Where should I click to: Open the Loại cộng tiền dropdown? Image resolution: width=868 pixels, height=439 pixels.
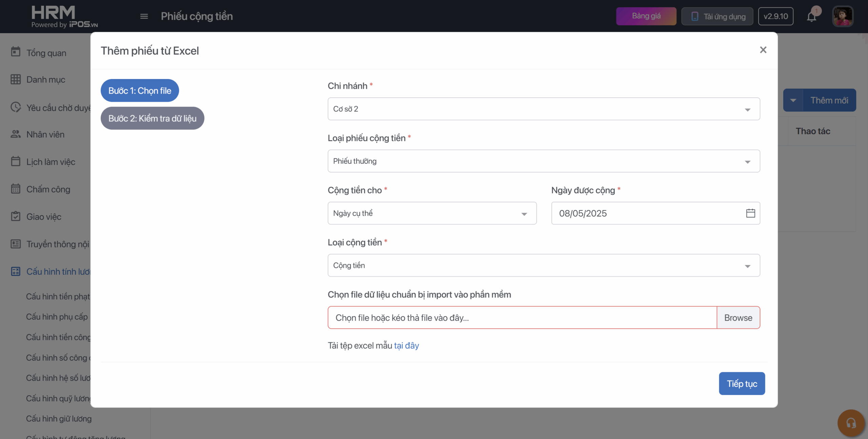(x=544, y=265)
